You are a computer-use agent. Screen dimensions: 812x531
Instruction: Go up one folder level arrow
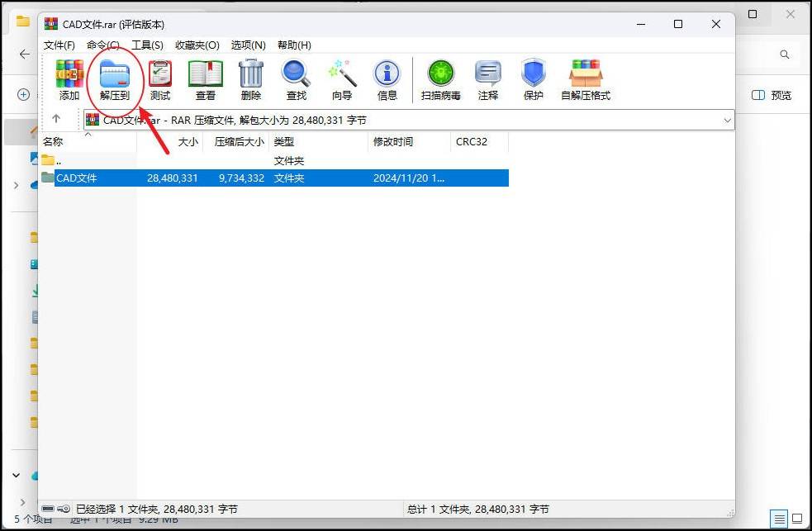[x=56, y=120]
